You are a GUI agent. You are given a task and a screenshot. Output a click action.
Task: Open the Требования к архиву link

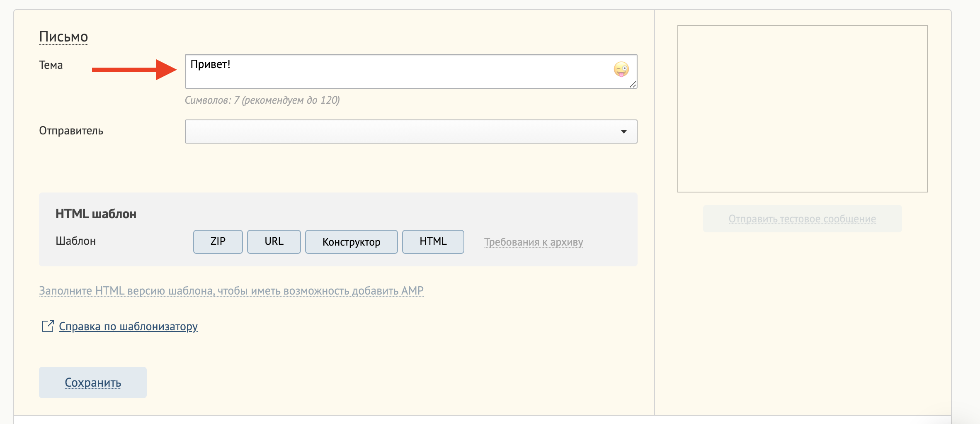pos(534,242)
